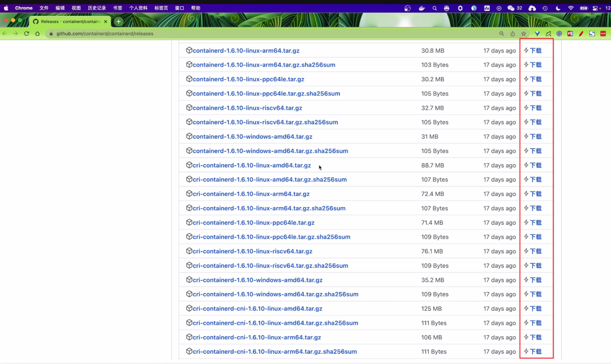Viewport: 611px width, 364px height.
Task: Open the red rightmost extension icon
Action: coord(603,33)
